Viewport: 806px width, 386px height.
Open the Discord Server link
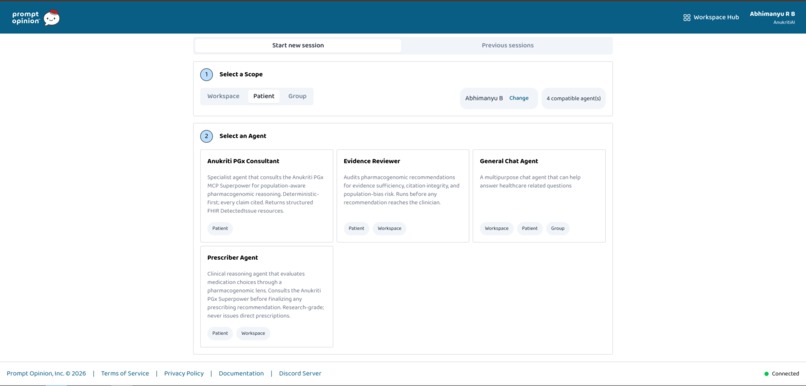pos(300,374)
